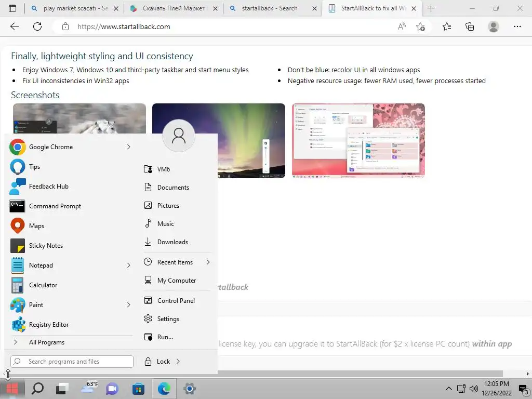Open weather widget showing 63°F
The height and width of the screenshot is (399, 532).
coord(89,389)
